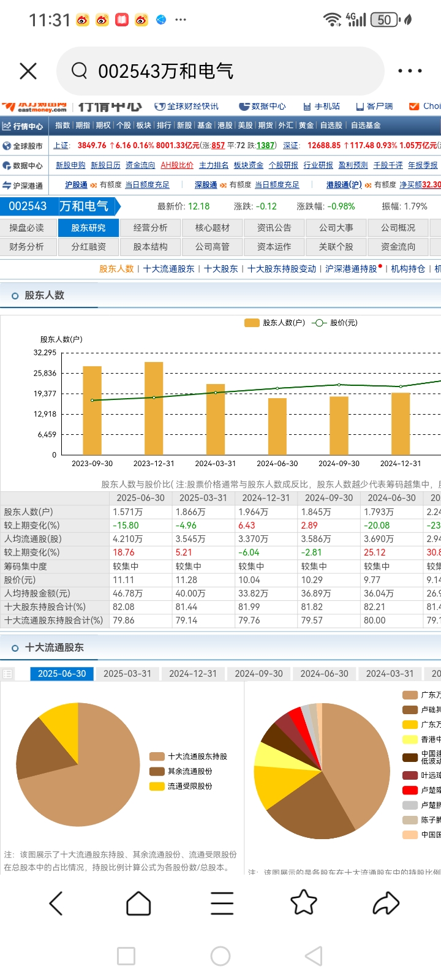441x980 pixels.
Task: Tap Android back triangle button
Action: point(314,956)
